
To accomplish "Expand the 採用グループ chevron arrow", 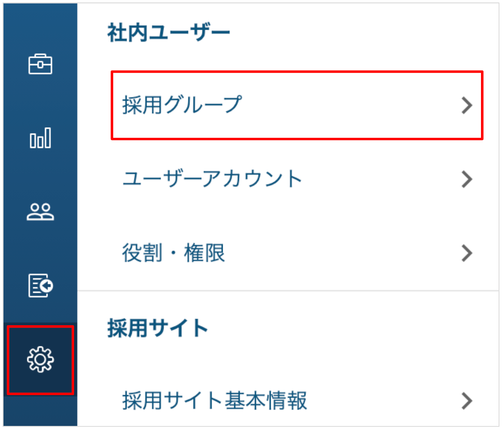I will (467, 105).
